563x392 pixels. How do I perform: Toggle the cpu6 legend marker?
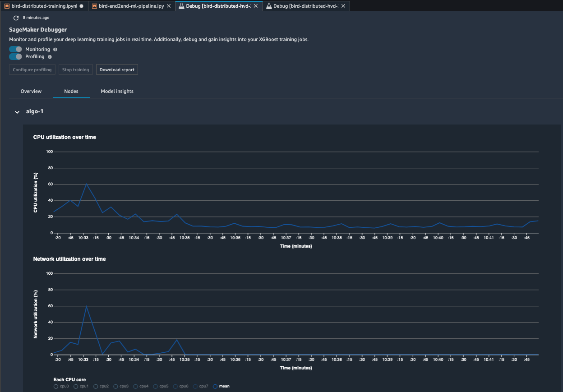pyautogui.click(x=175, y=386)
